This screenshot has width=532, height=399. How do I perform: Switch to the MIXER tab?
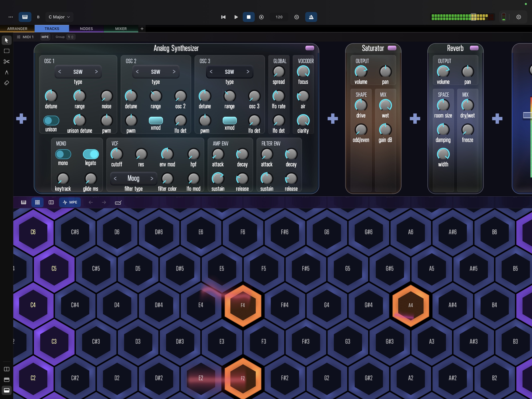coord(121,29)
